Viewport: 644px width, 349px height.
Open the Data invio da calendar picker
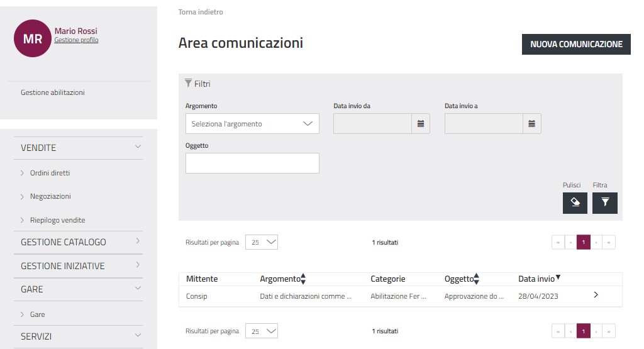coord(421,124)
